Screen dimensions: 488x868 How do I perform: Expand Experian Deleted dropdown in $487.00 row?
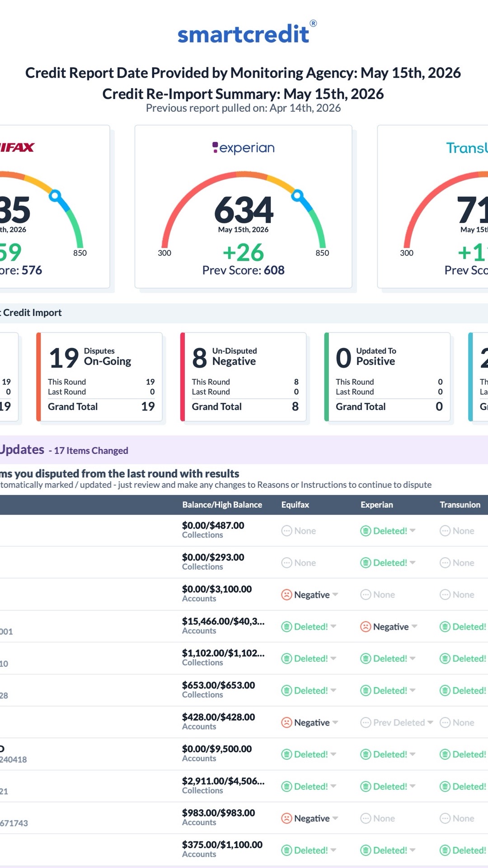point(413,531)
